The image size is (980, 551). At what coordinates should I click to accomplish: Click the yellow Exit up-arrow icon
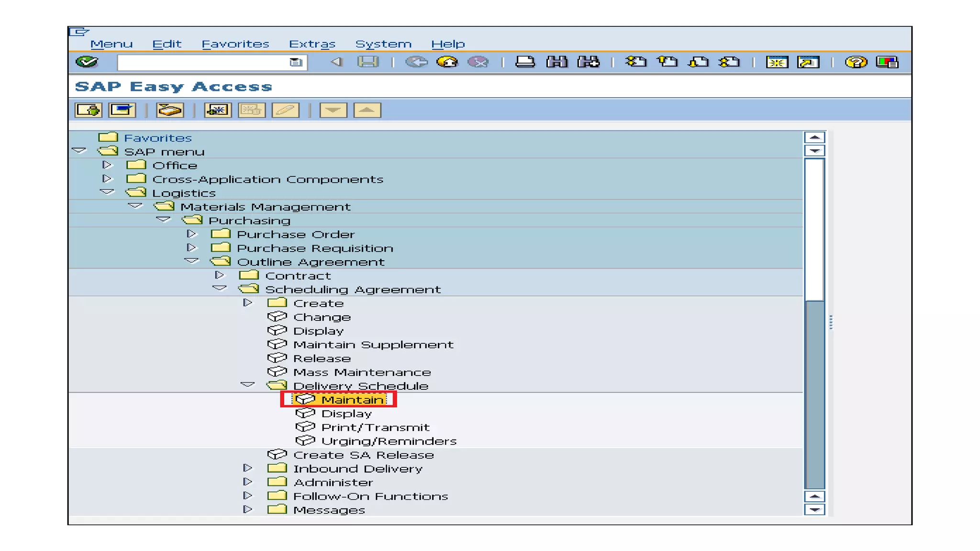(x=447, y=62)
